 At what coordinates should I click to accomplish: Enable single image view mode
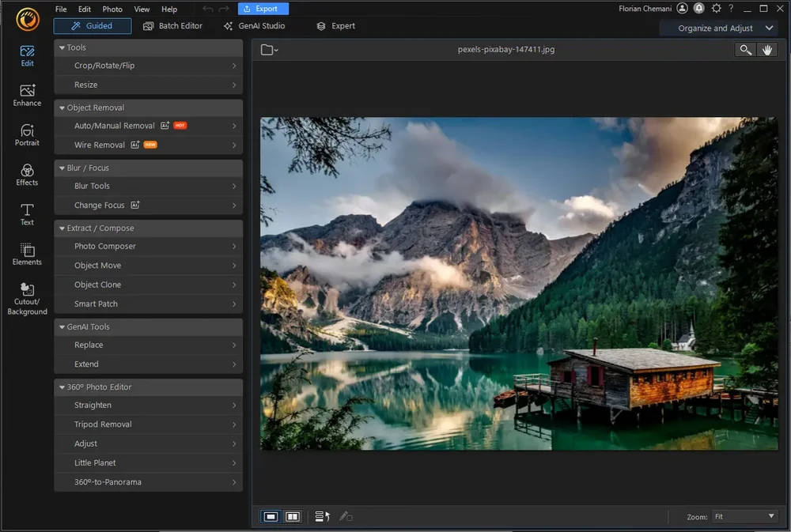271,516
